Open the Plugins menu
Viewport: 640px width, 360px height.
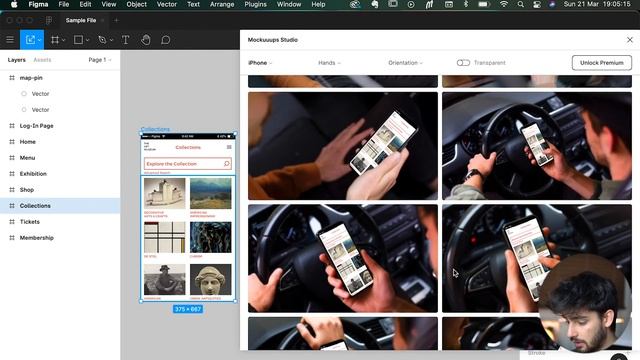[256, 4]
